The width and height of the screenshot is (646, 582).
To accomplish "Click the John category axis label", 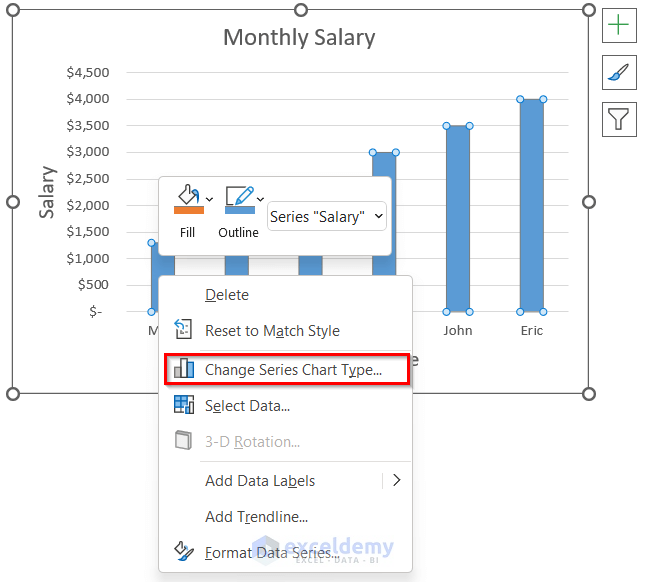I will 458,330.
